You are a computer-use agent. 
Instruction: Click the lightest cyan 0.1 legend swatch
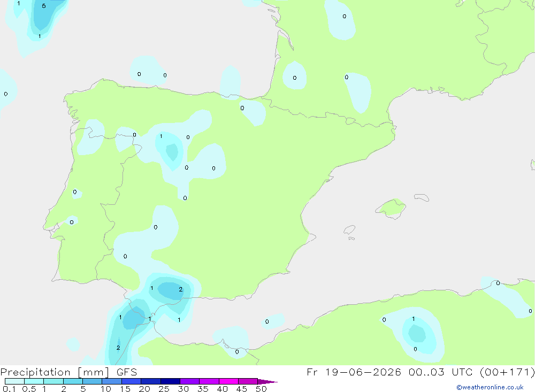pos(14,381)
